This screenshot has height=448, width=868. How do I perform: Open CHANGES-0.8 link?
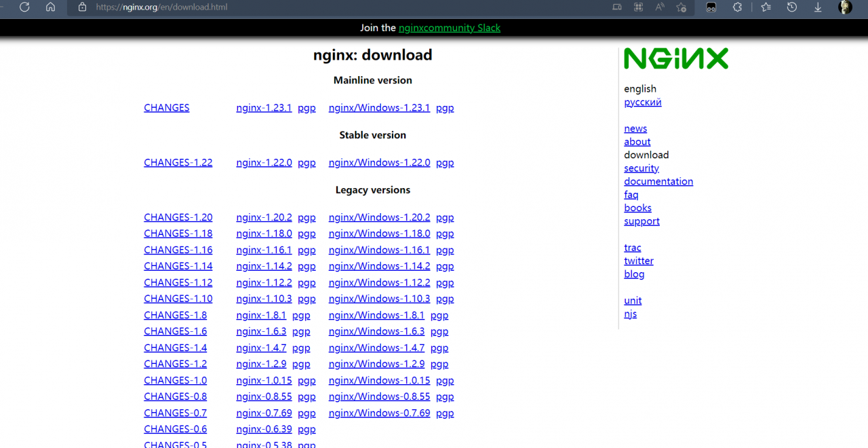176,397
